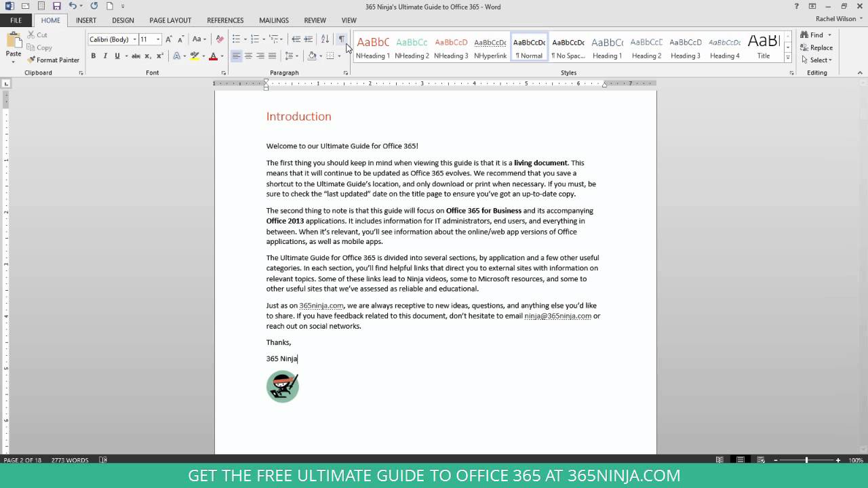The height and width of the screenshot is (488, 868).
Task: Open the FILE tab
Action: pos(16,20)
